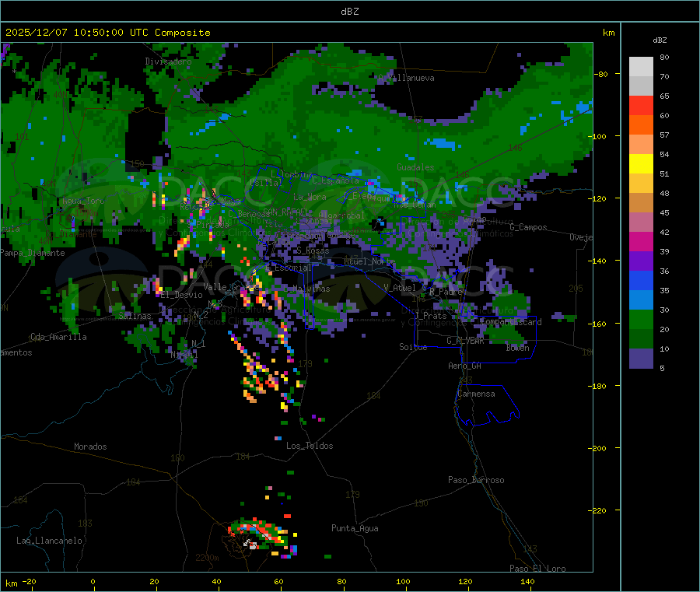Click the yellow 51–54 dBZ legend swatch
Screen dimensions: 700x592
(x=641, y=164)
